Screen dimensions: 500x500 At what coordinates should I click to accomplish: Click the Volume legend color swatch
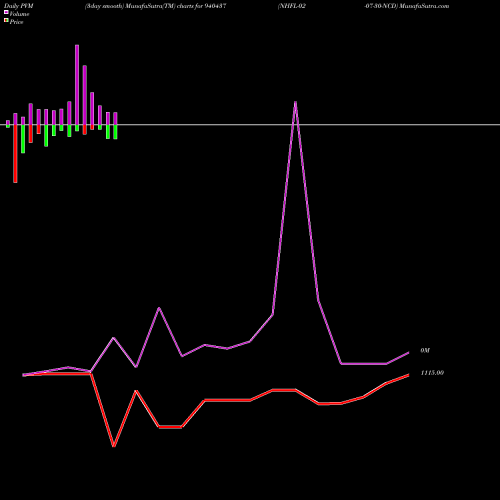point(6,12)
